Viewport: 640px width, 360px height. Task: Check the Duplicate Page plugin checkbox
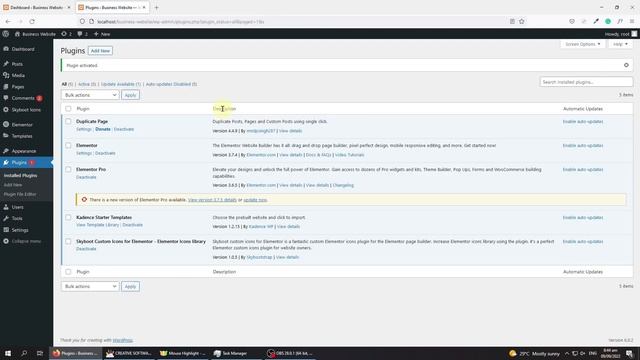click(x=68, y=121)
